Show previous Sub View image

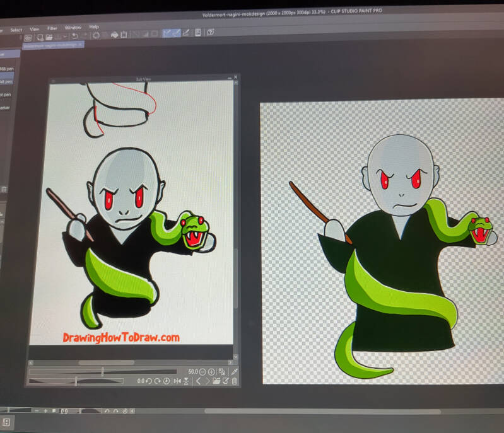point(198,381)
